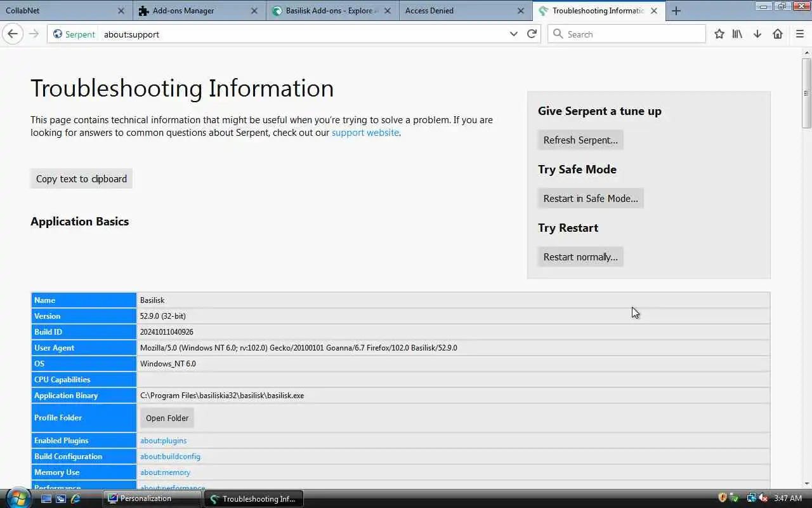Click the Build Configuration row label
The height and width of the screenshot is (508, 812).
coord(84,457)
